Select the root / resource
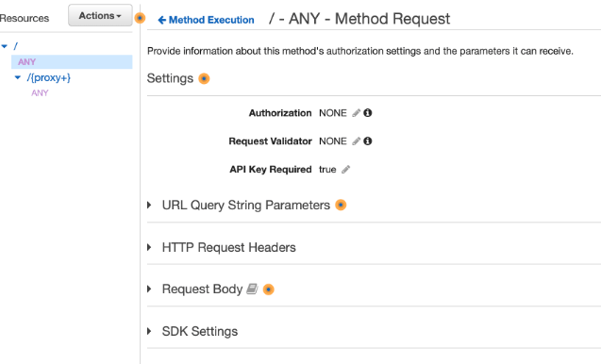 [x=16, y=46]
